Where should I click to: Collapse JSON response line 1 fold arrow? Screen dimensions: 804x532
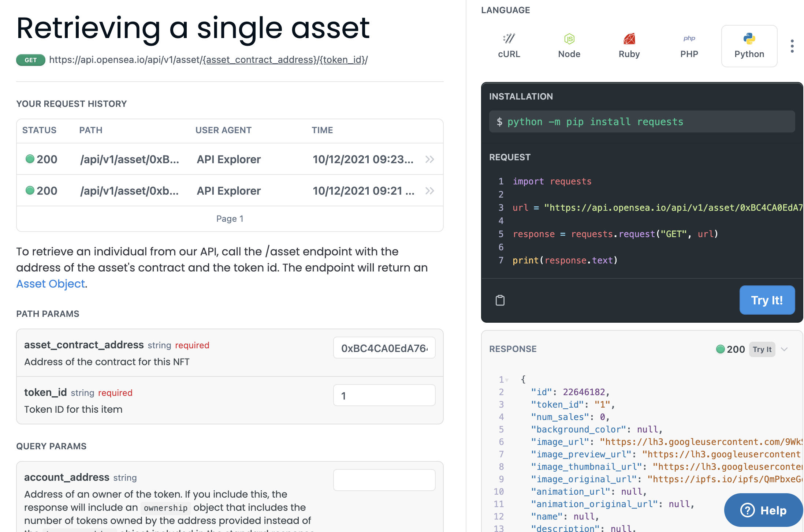[x=507, y=380]
